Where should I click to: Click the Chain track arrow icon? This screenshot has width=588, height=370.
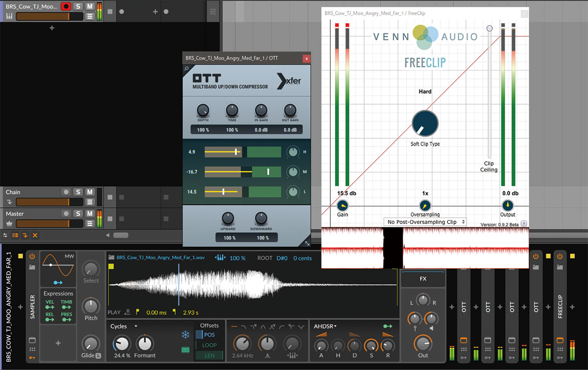(x=9, y=202)
